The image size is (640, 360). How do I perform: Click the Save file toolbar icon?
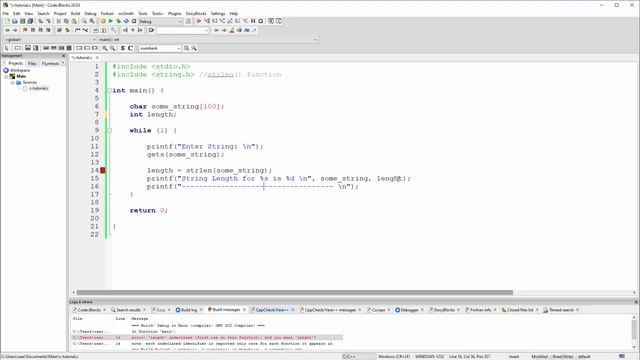coord(22,21)
